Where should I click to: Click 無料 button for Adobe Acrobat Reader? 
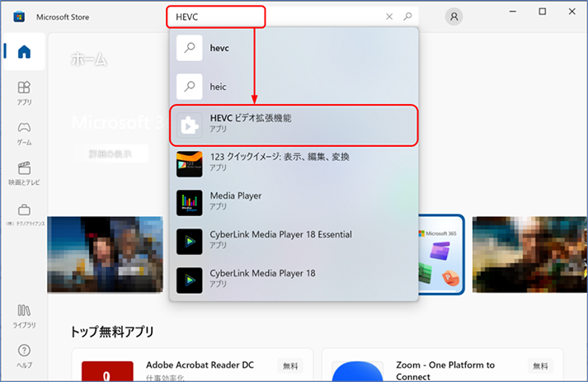click(x=290, y=365)
